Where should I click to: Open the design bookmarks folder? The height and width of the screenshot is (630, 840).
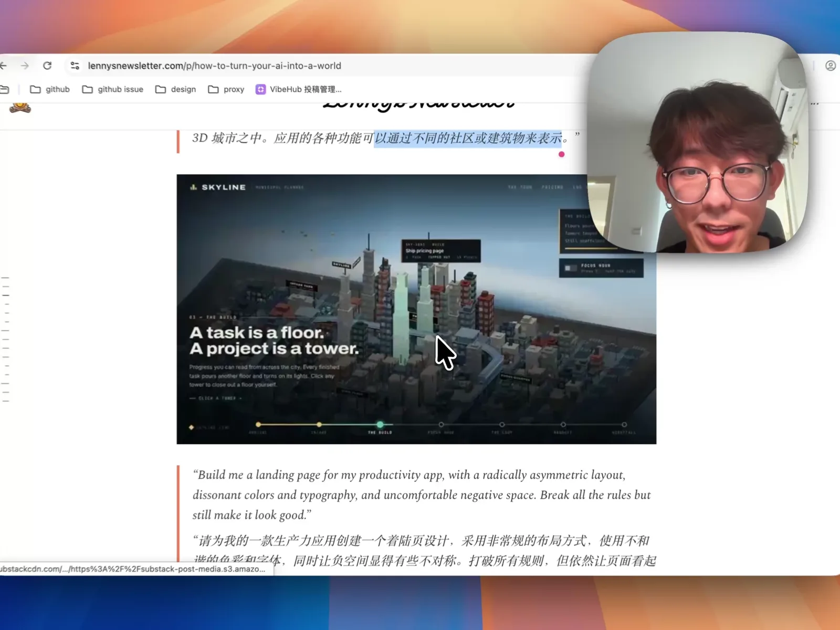point(176,89)
